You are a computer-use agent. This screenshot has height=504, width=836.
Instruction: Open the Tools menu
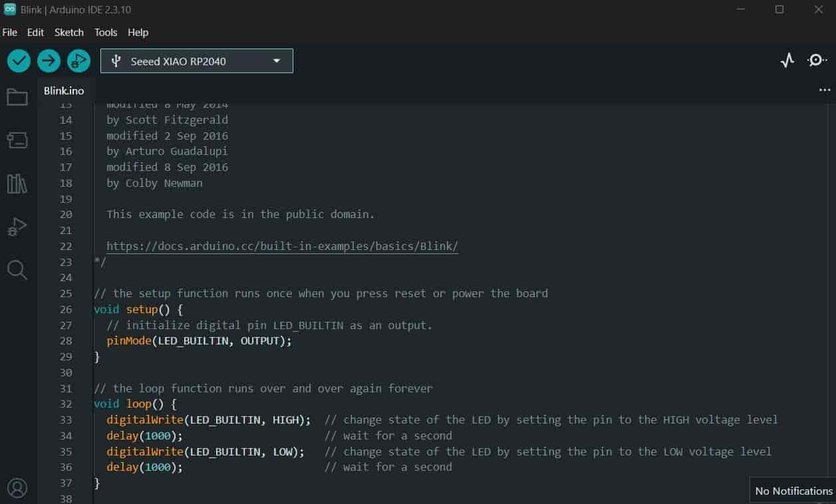[106, 32]
